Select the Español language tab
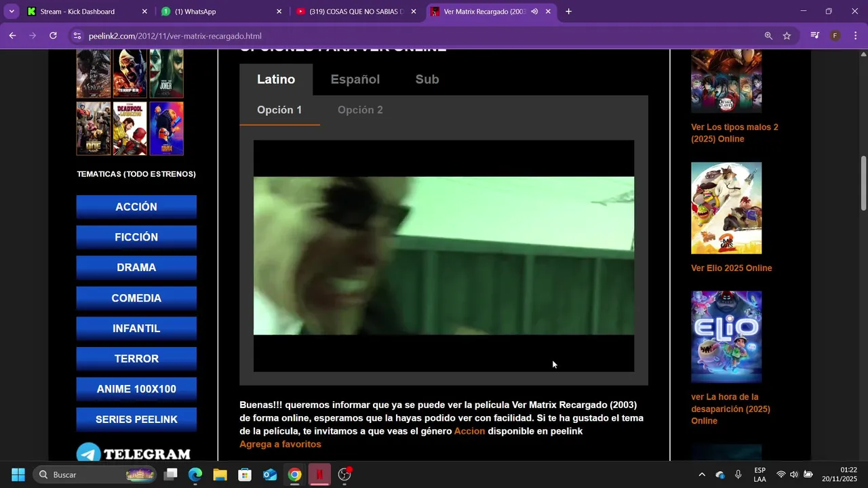This screenshot has height=488, width=868. click(x=355, y=79)
